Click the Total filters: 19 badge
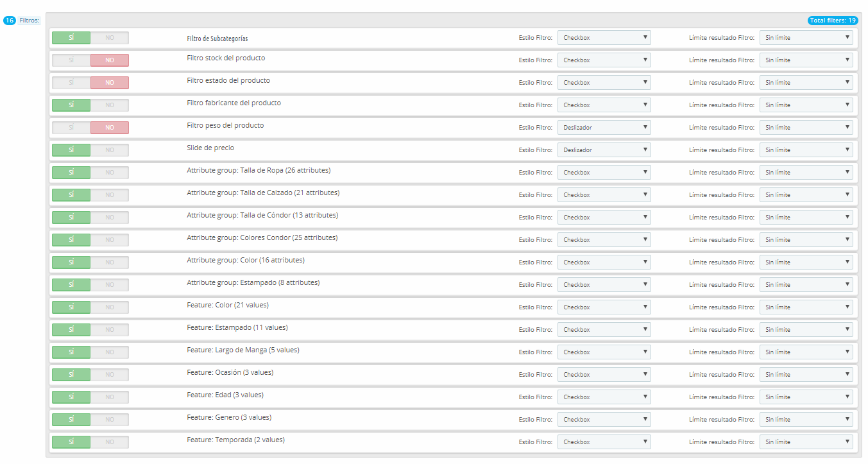 click(833, 21)
